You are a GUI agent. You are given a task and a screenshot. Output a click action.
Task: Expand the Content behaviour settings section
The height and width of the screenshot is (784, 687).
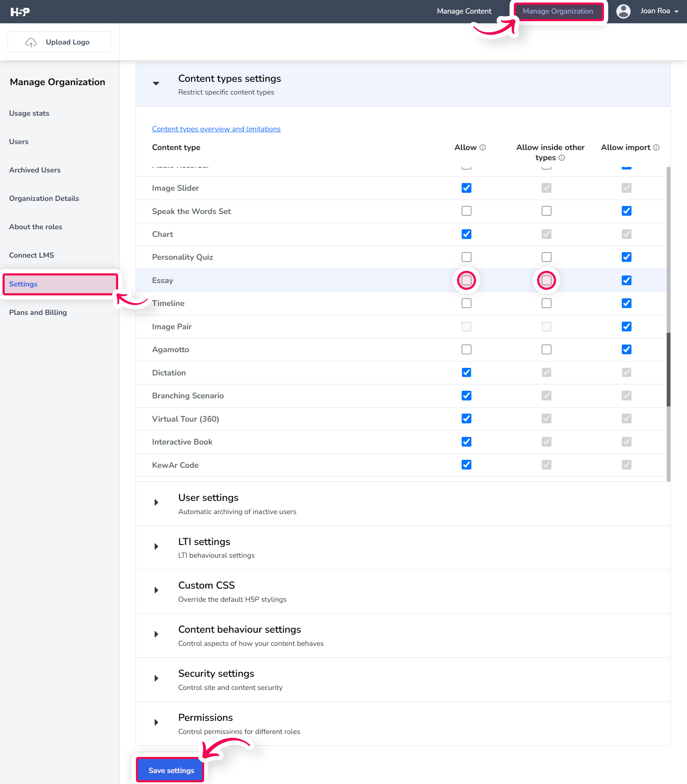coord(156,634)
